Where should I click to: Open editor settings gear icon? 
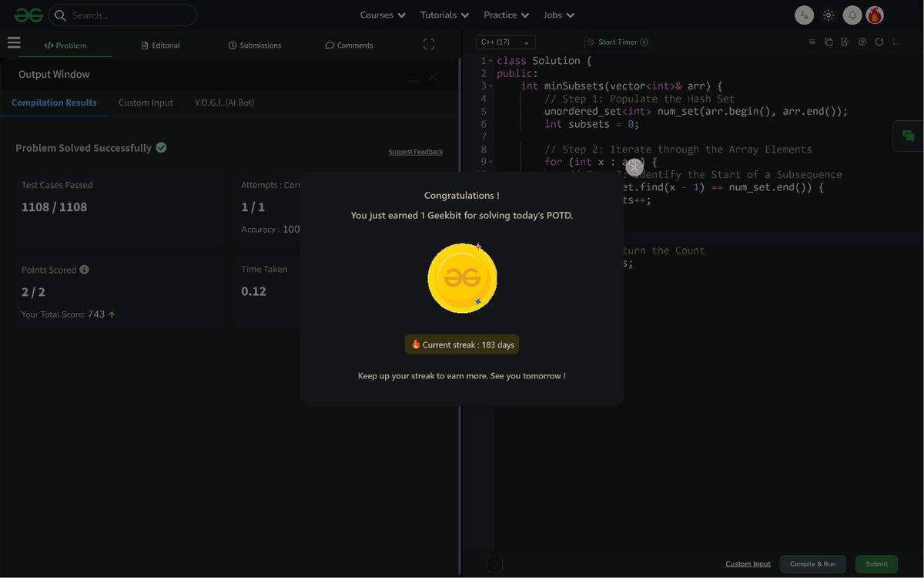point(862,42)
